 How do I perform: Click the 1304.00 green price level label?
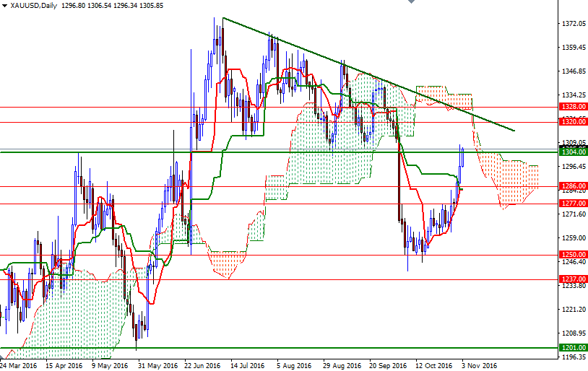tap(573, 152)
